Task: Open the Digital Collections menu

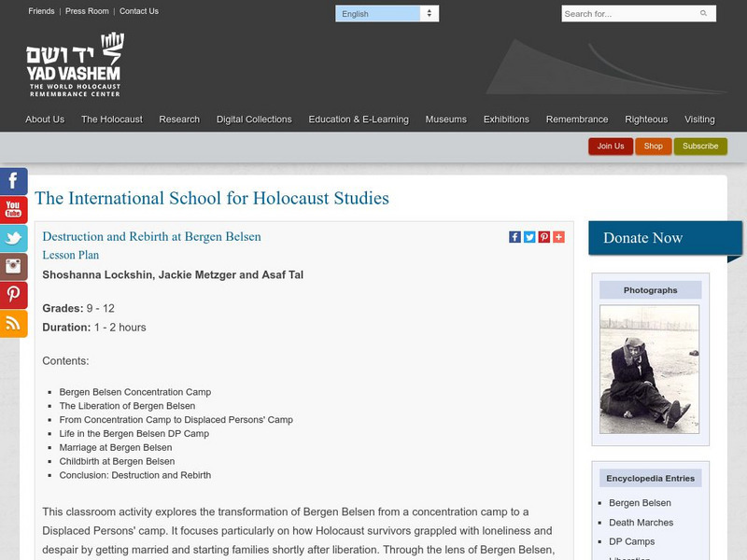Action: pyautogui.click(x=254, y=119)
